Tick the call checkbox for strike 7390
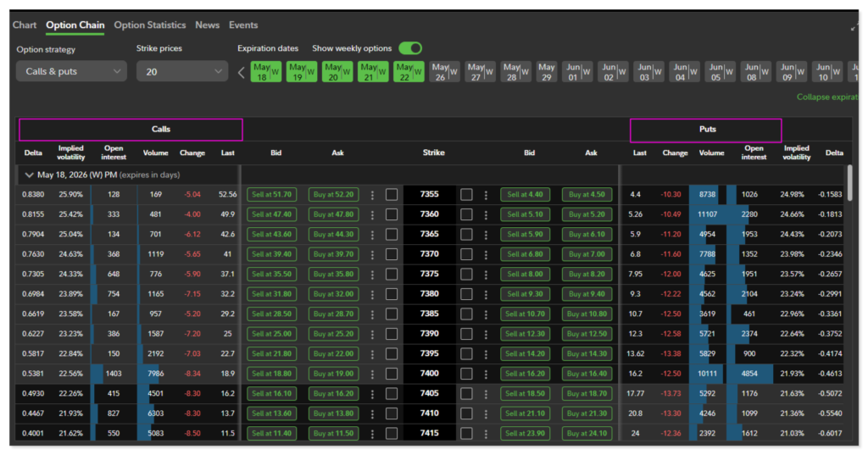The width and height of the screenshot is (868, 455). 392,334
